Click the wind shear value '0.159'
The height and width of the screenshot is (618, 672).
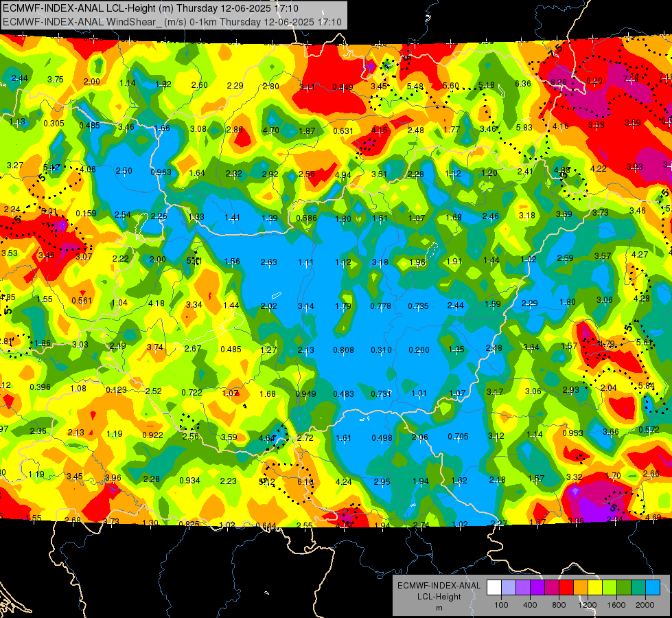[x=86, y=213]
